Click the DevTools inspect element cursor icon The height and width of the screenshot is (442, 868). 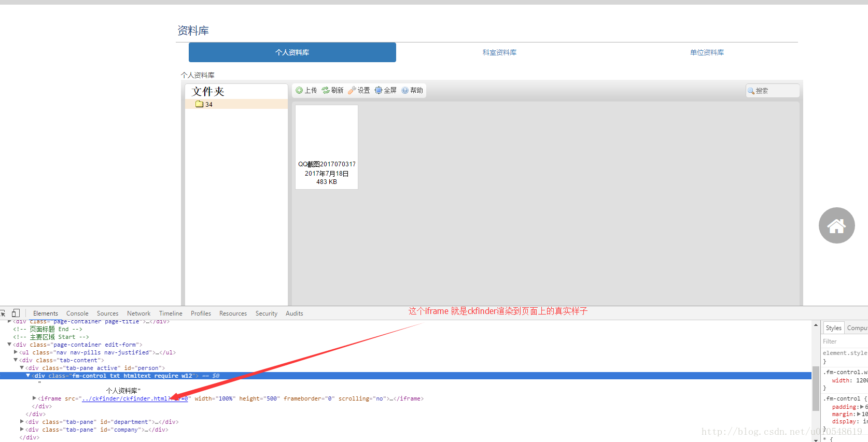point(3,313)
